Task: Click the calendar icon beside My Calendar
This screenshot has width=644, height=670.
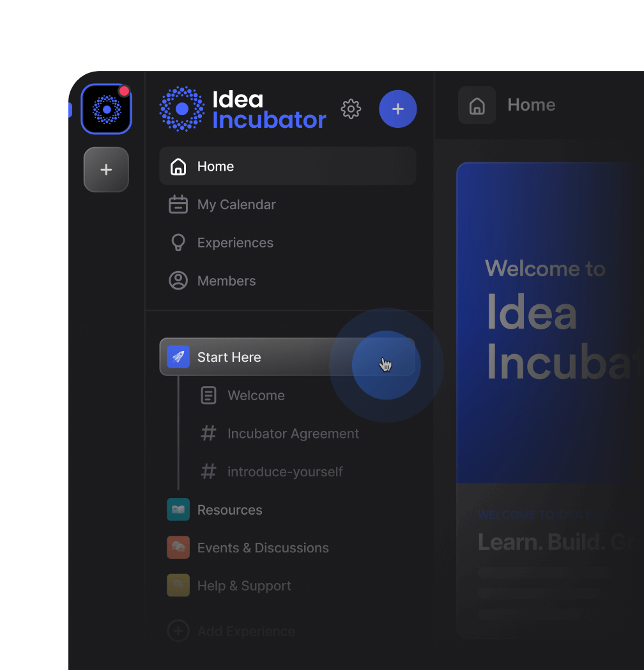Action: tap(178, 204)
